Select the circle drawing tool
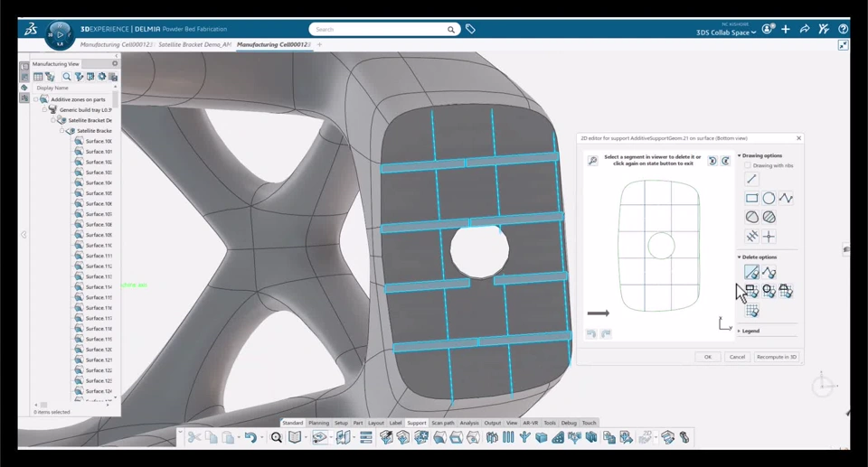 (x=769, y=198)
